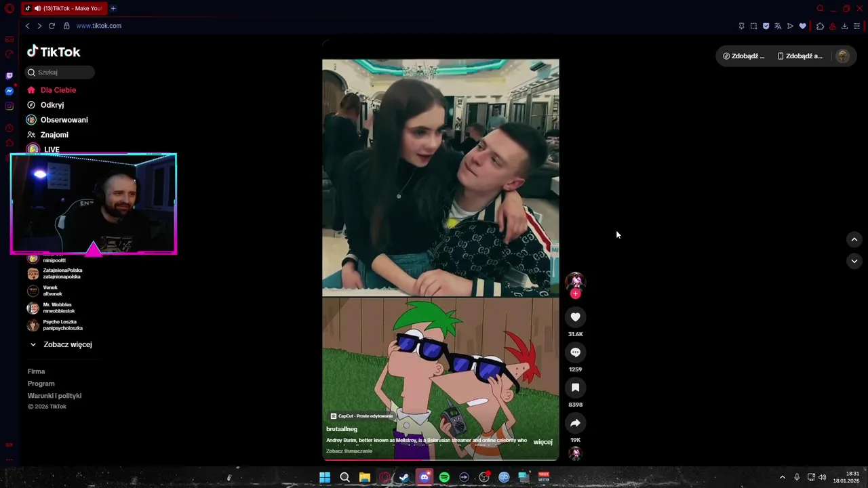This screenshot has width=868, height=488.
Task: Open ZatajnionaPolska account
Action: point(54,273)
